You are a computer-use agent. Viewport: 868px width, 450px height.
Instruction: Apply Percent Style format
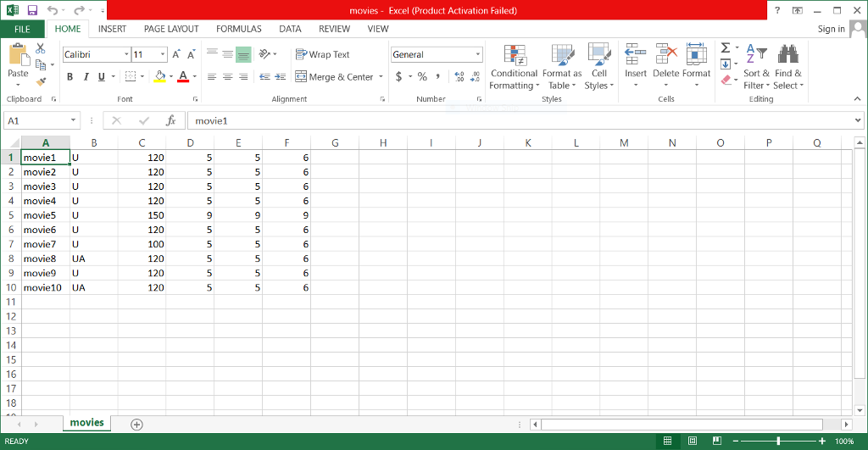tap(422, 76)
